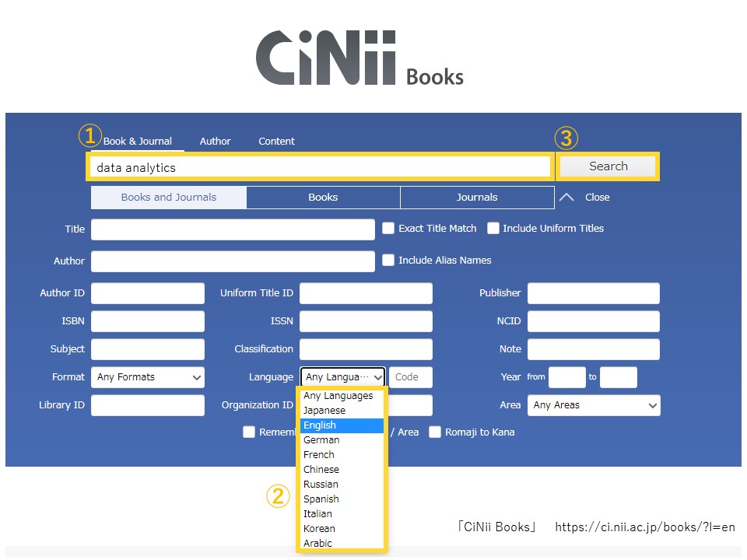
Task: Enable the Romaji to Kana checkbox
Action: click(x=434, y=432)
